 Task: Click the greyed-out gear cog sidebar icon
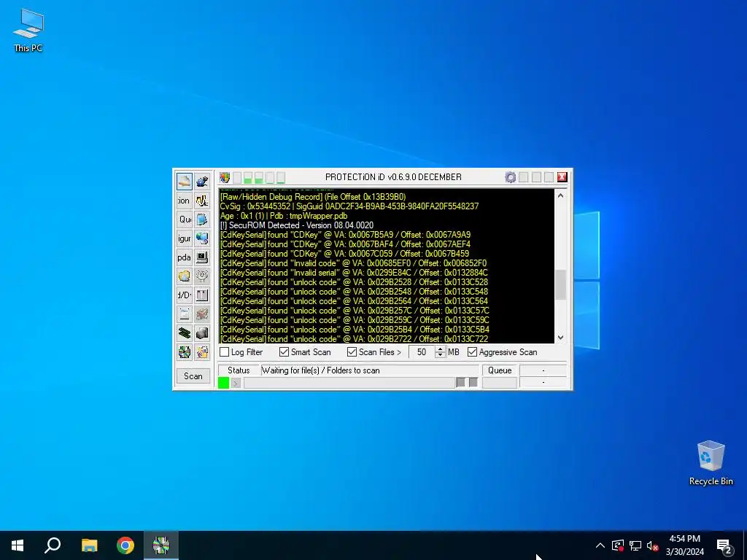click(x=202, y=276)
